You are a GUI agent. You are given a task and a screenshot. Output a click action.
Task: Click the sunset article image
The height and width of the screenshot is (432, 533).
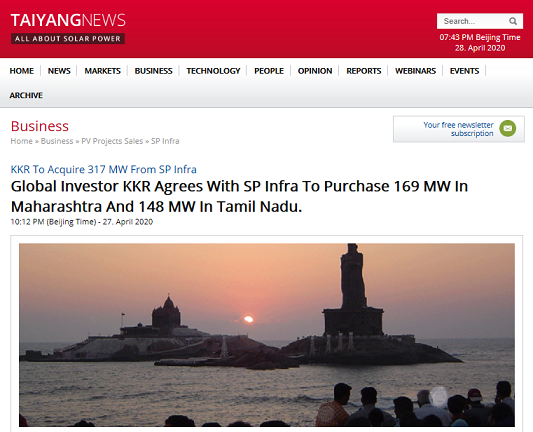[x=267, y=335]
